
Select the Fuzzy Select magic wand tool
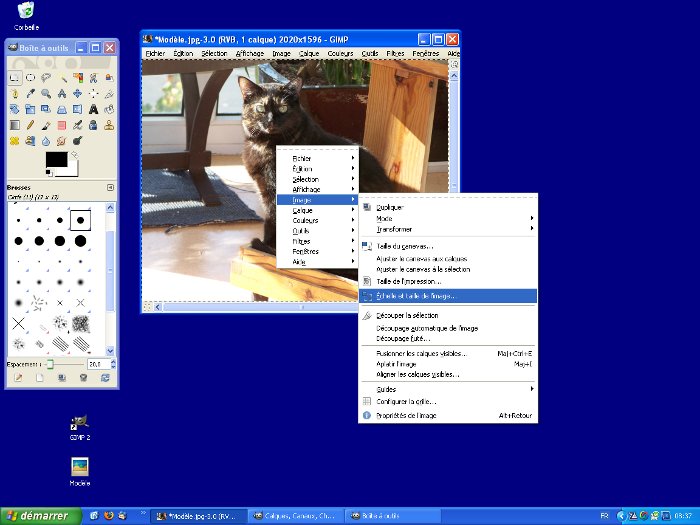click(x=62, y=78)
